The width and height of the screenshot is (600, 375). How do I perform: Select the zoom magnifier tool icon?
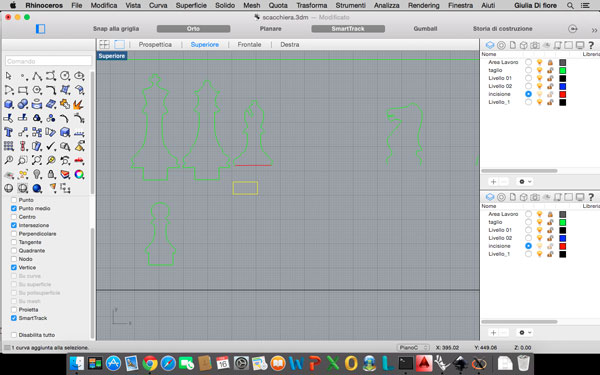pos(8,160)
